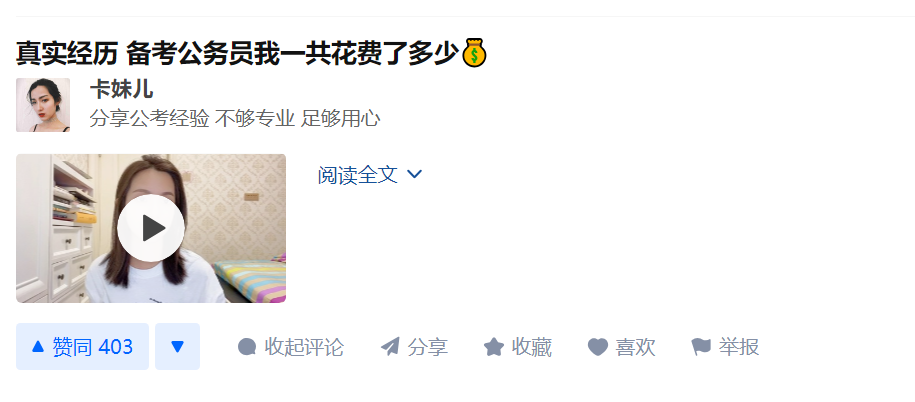Viewport: 915px width, 402px height.
Task: Click the heart like icon
Action: click(598, 347)
